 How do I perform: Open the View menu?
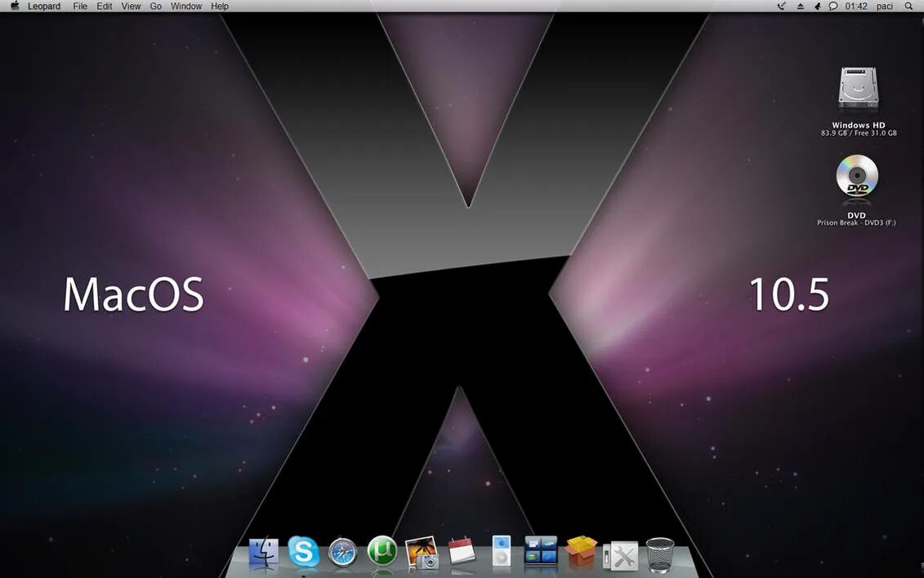(x=131, y=6)
